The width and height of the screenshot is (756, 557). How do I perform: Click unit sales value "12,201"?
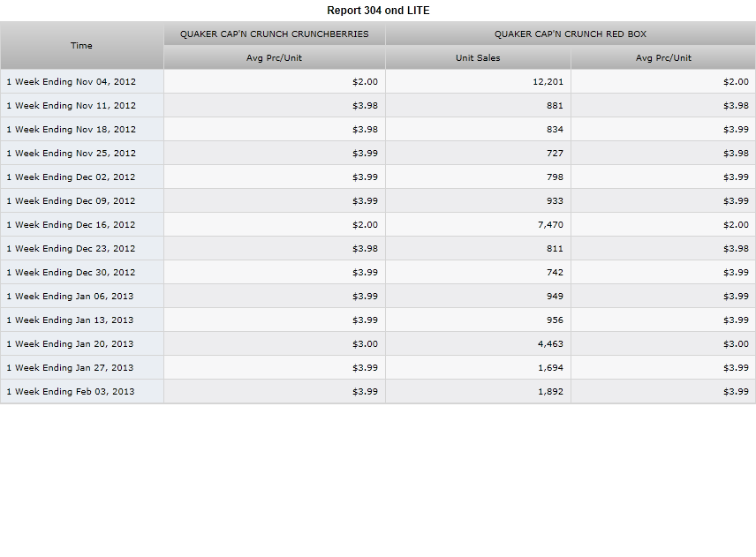click(548, 82)
